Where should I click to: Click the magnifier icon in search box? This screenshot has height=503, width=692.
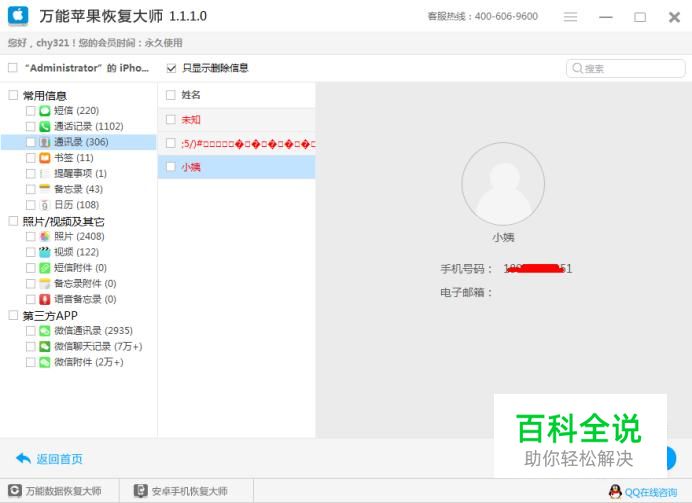pyautogui.click(x=577, y=68)
